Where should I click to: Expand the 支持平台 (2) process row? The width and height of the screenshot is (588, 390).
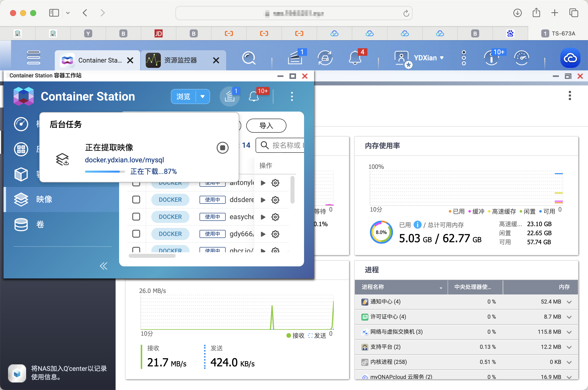click(x=569, y=347)
